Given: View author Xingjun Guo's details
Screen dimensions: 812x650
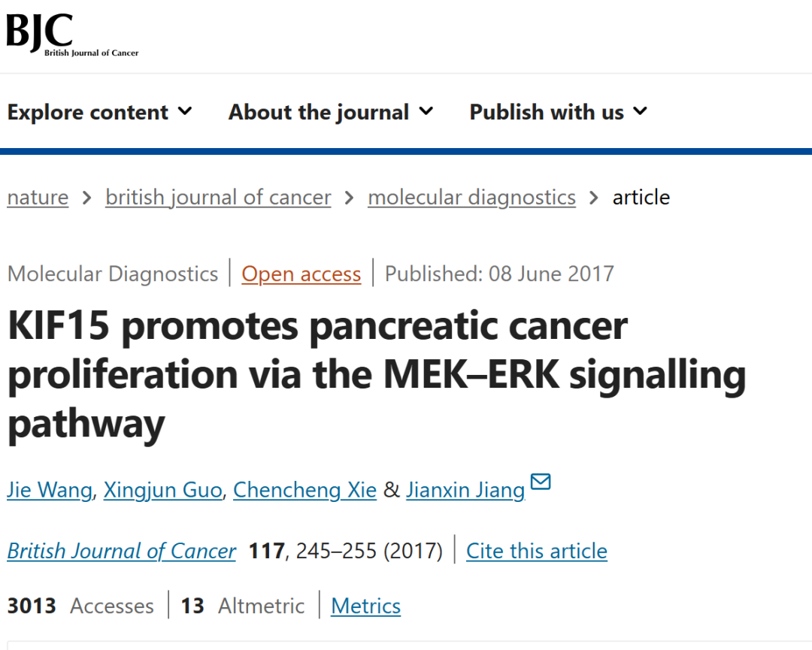Looking at the screenshot, I should pyautogui.click(x=162, y=490).
